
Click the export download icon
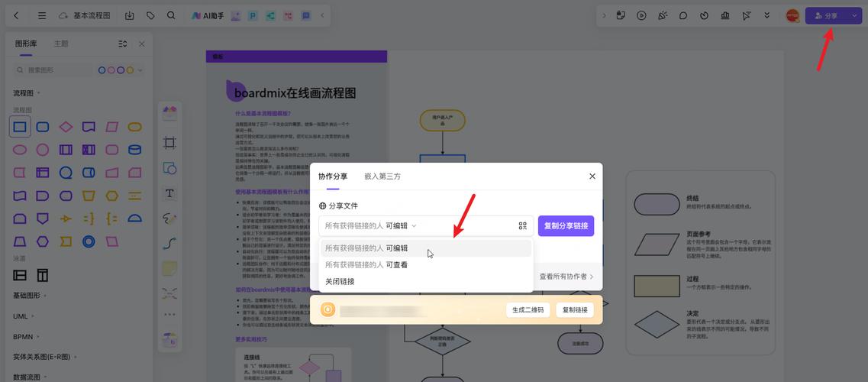coord(130,15)
